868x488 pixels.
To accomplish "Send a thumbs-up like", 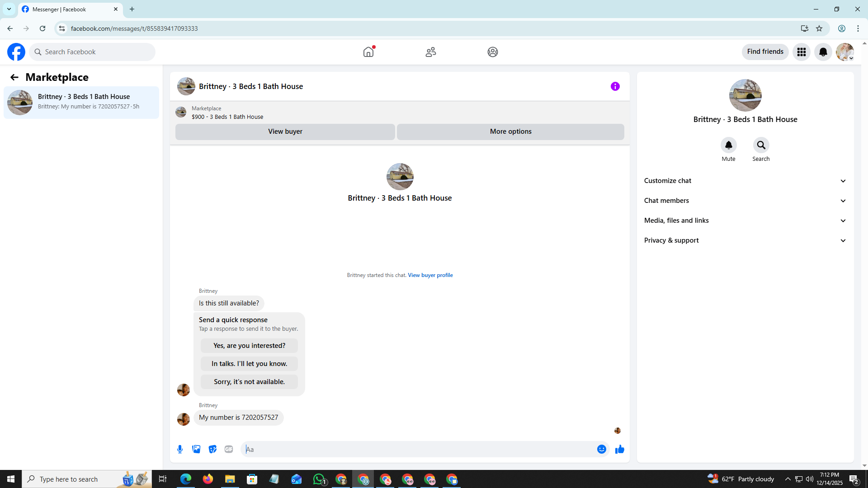I will tap(619, 449).
